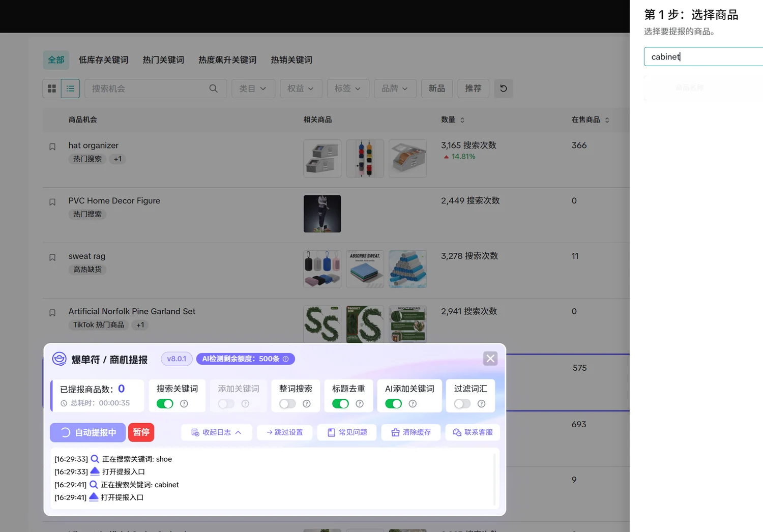The height and width of the screenshot is (532, 763).
Task: Switch to grid view icon
Action: [52, 88]
